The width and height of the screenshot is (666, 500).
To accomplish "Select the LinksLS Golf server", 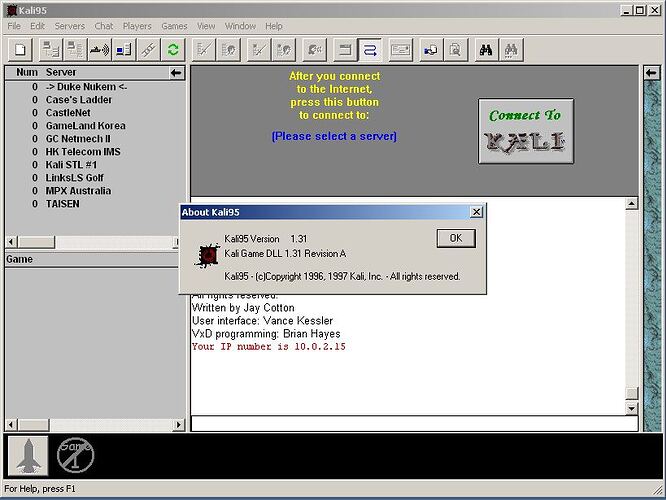I will pos(74,178).
